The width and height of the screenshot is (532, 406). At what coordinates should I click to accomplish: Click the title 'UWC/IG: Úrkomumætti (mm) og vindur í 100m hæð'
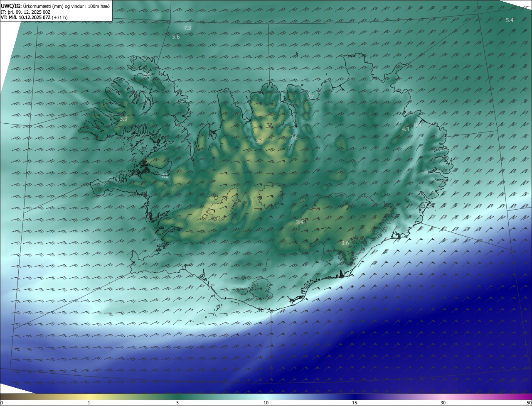click(x=55, y=6)
